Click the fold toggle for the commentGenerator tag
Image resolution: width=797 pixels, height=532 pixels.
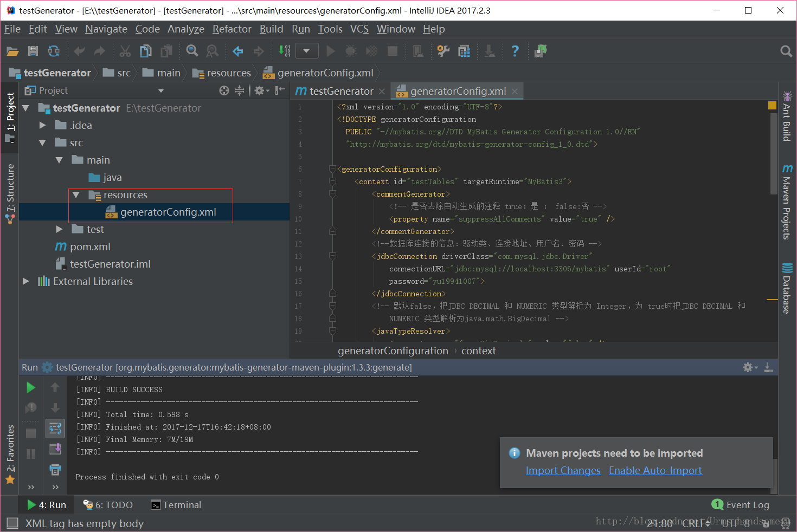pyautogui.click(x=332, y=194)
